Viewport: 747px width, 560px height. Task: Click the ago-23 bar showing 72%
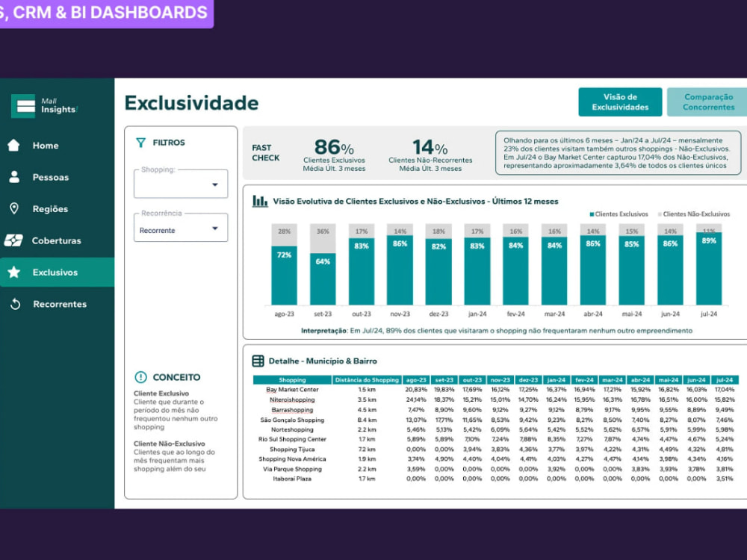[285, 276]
